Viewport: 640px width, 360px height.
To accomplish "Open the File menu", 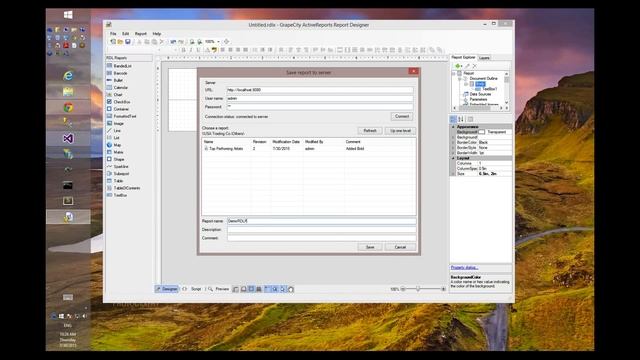I will click(113, 34).
